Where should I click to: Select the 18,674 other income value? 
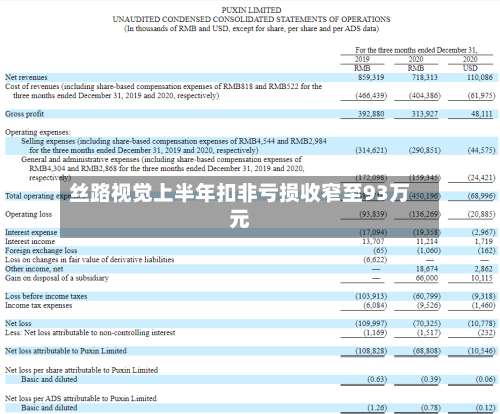click(427, 269)
